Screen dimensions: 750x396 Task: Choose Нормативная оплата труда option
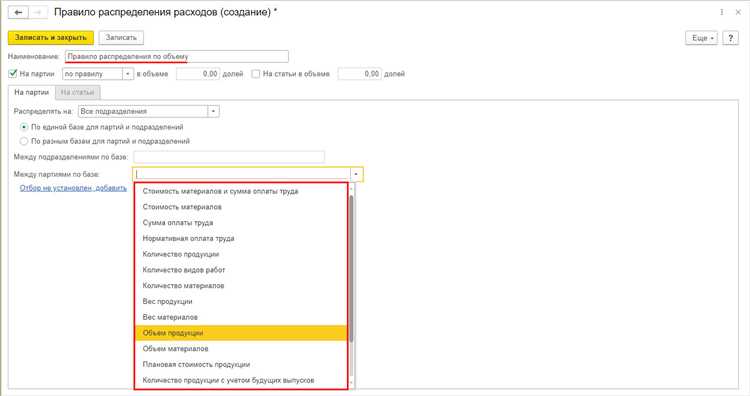coord(241,238)
